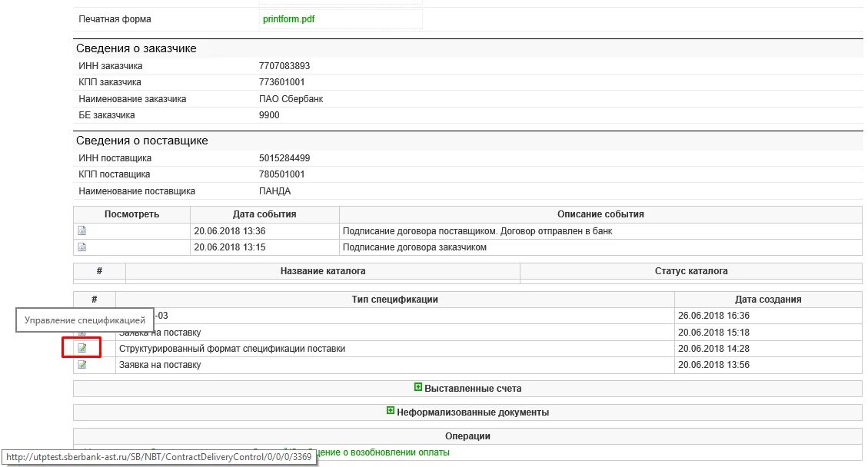Select creation date 26.06.2018 16:36
Viewport: 868px width, 467px height.
click(x=713, y=316)
